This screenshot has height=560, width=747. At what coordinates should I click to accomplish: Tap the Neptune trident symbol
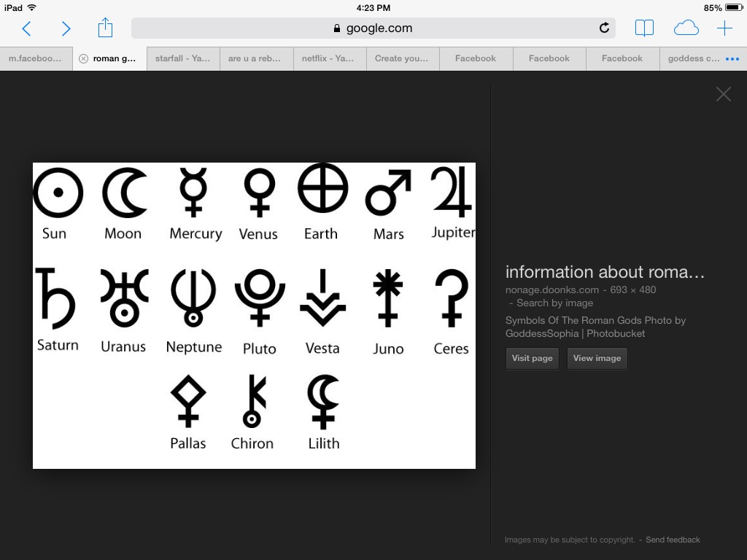click(x=193, y=297)
